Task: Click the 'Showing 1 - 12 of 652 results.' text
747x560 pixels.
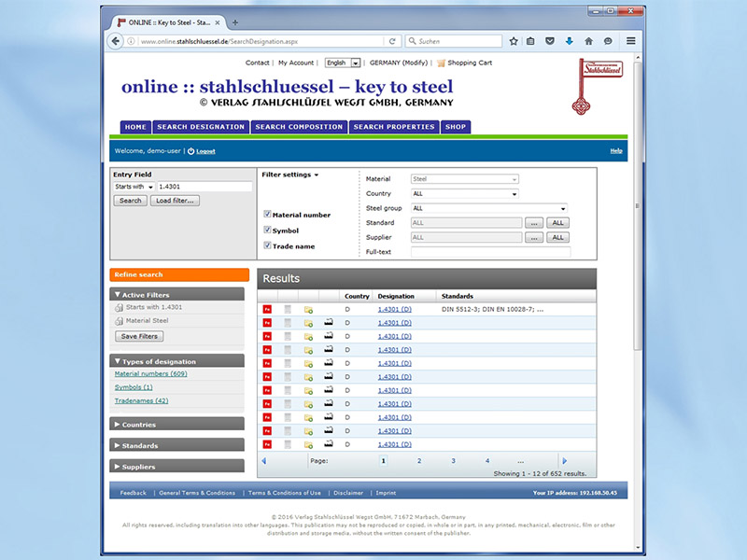Action: [x=540, y=474]
